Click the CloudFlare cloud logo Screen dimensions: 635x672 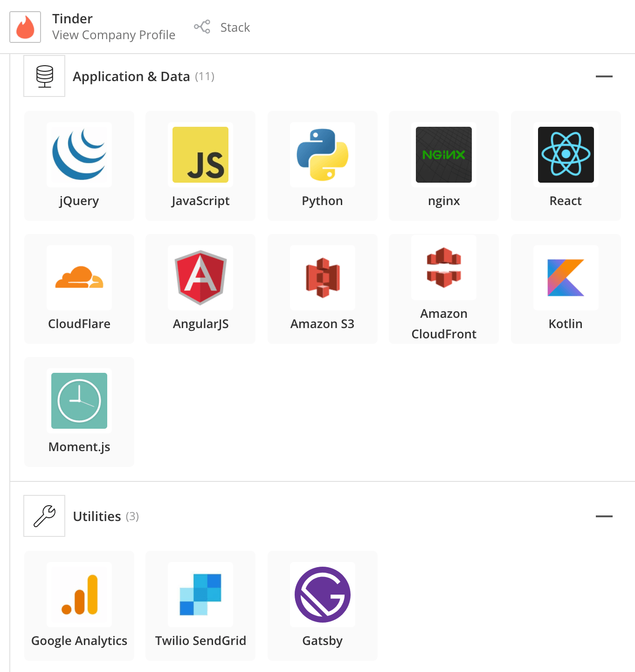(79, 278)
